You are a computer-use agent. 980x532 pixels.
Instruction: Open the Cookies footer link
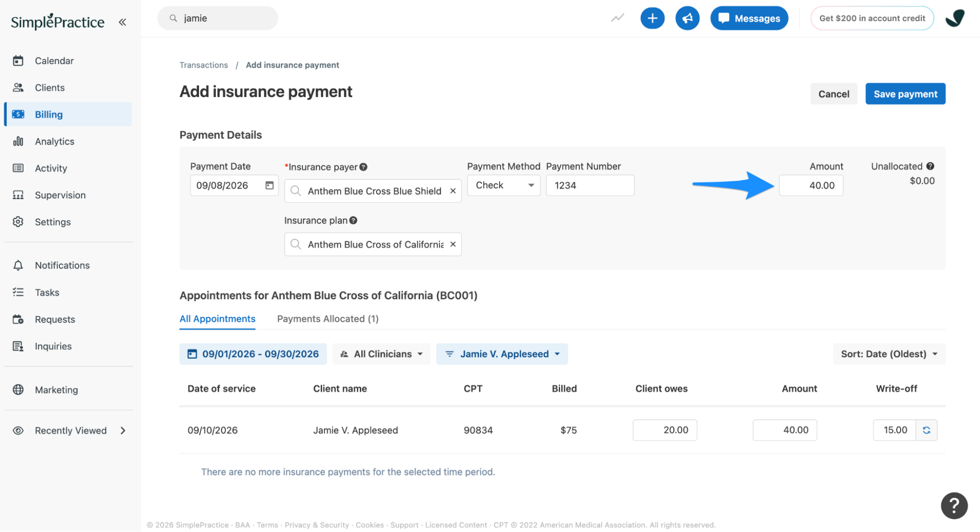point(370,525)
